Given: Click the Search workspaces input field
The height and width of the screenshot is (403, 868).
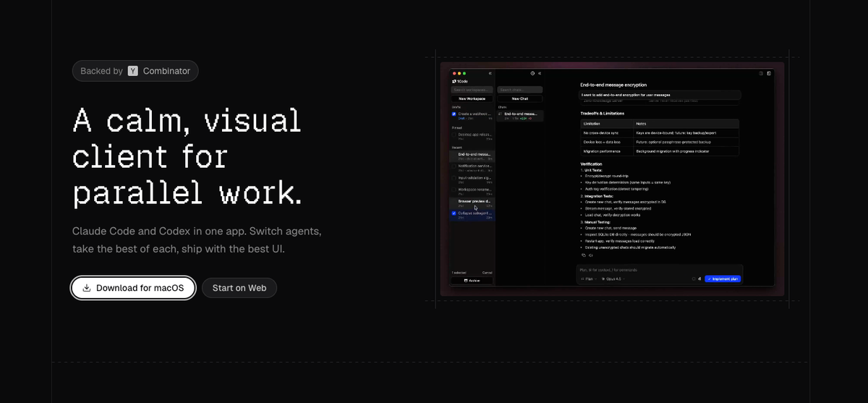Looking at the screenshot, I should pyautogui.click(x=472, y=90).
